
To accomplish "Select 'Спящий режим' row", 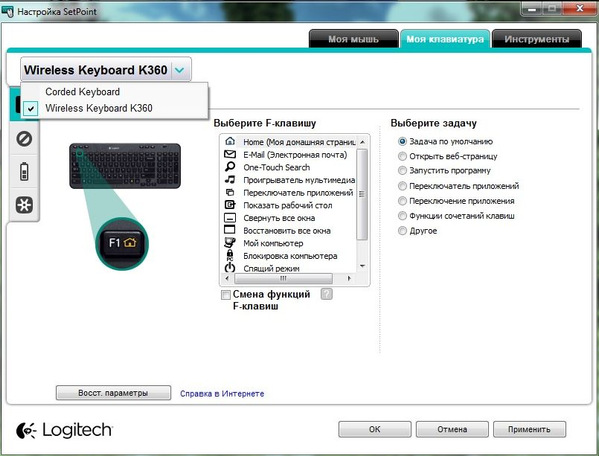I will [x=289, y=268].
